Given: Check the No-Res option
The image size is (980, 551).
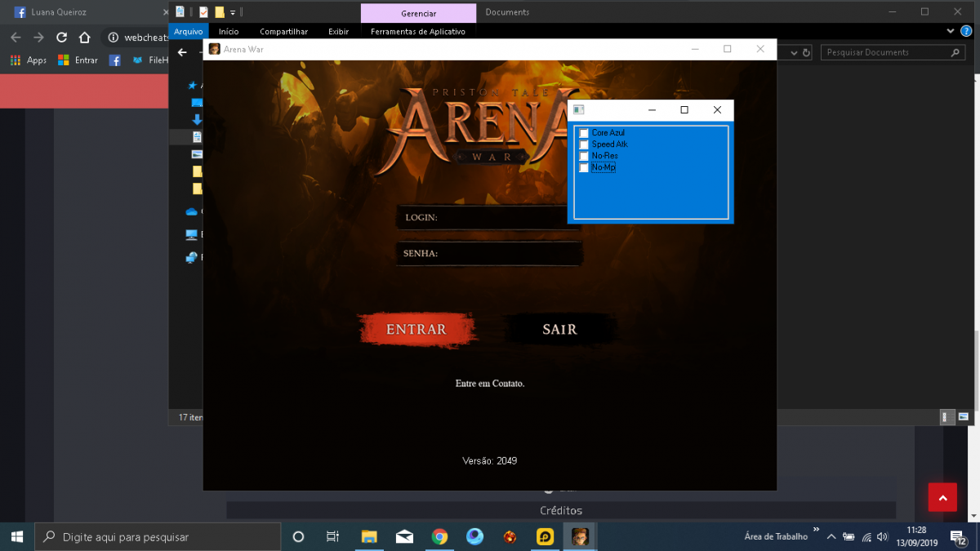Looking at the screenshot, I should [x=584, y=156].
